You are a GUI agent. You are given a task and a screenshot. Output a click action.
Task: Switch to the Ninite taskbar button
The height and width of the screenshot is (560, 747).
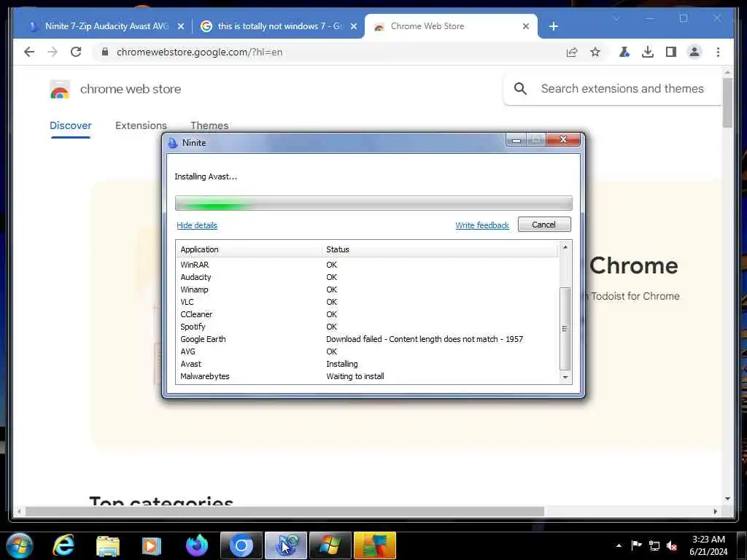click(x=286, y=545)
